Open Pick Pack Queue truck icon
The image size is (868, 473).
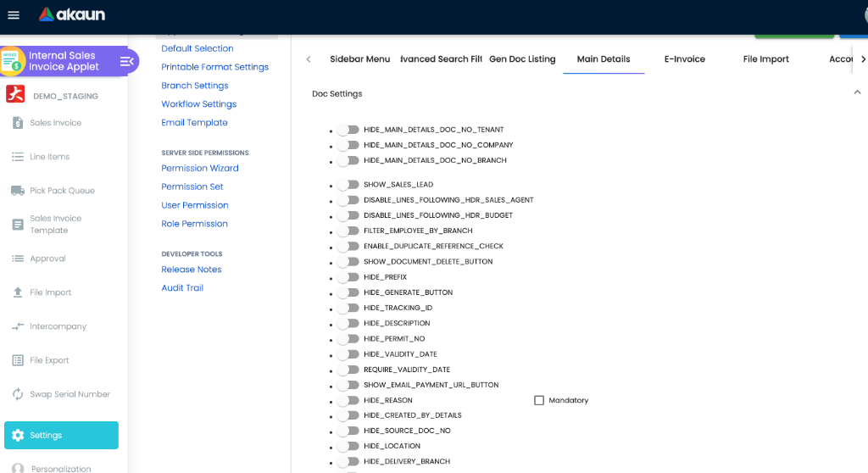tap(18, 191)
